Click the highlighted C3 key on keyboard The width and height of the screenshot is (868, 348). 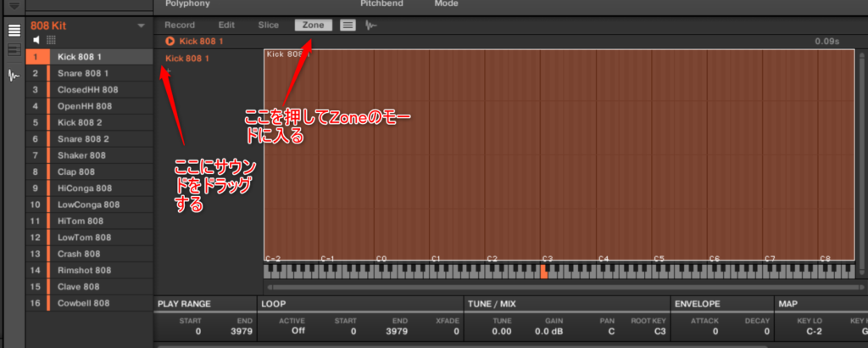(543, 272)
